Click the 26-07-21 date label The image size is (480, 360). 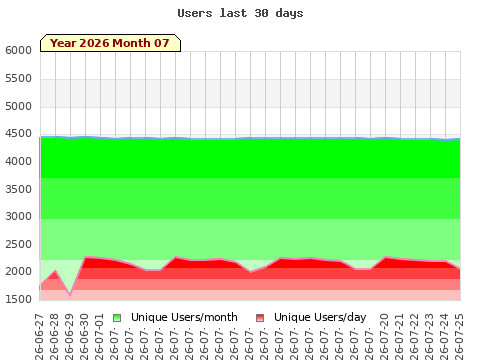coord(399,337)
